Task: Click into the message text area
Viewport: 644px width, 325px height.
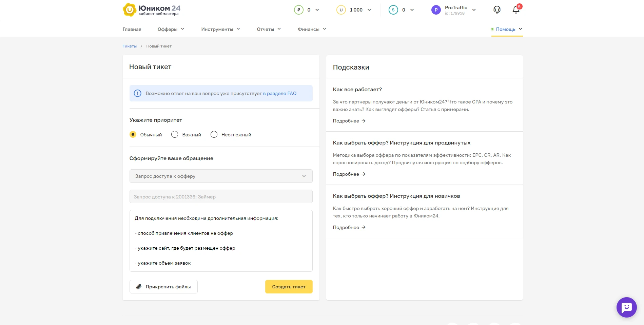Action: (221, 241)
